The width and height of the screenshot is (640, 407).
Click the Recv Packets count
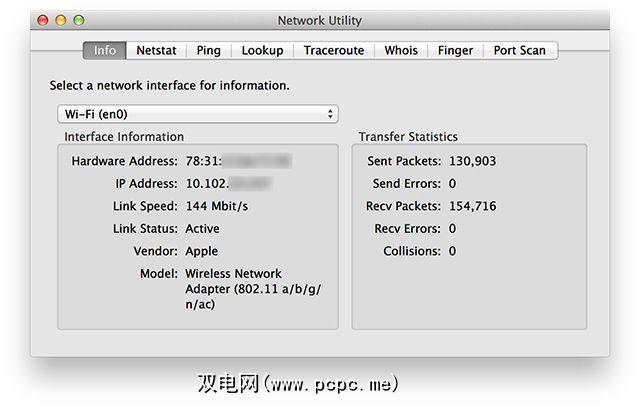(472, 207)
